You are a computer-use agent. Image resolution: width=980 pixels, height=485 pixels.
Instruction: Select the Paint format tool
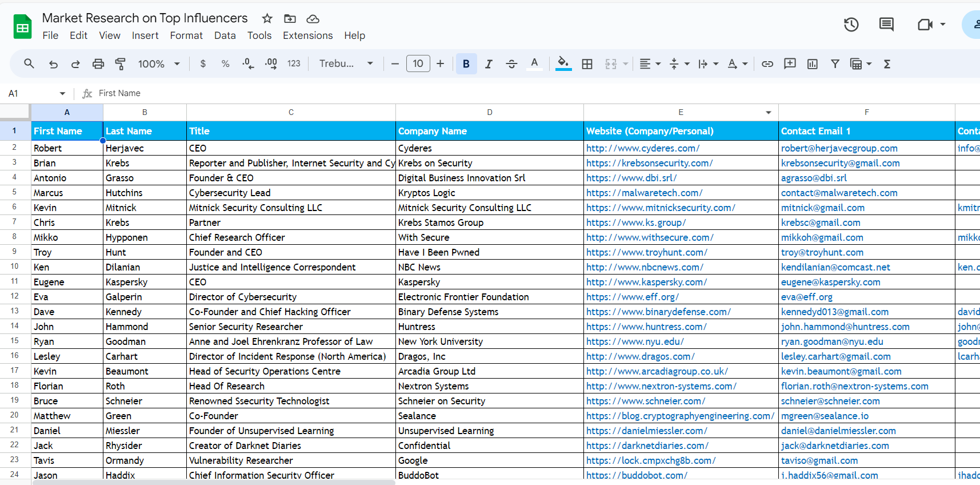[120, 64]
